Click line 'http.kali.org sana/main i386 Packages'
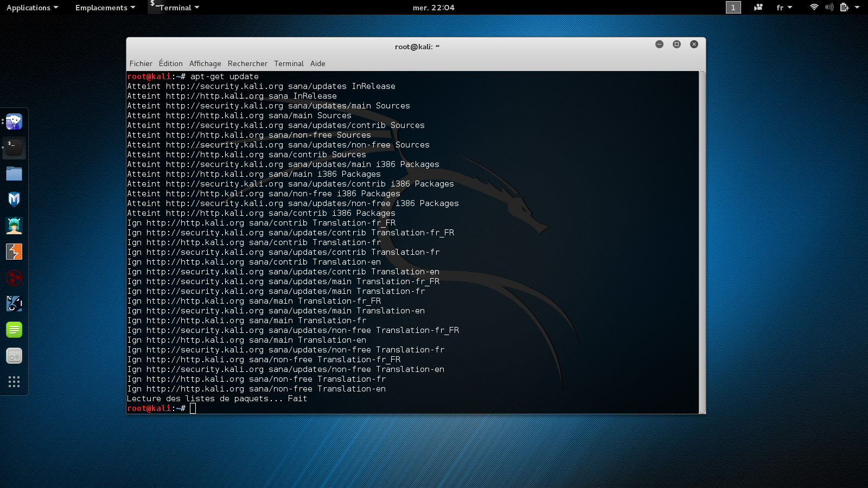Screen dimensions: 868x488 [254, 174]
